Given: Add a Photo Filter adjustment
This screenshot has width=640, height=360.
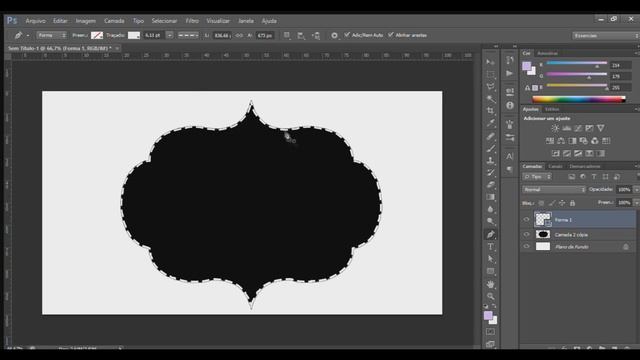Looking at the screenshot, I should [x=584, y=141].
